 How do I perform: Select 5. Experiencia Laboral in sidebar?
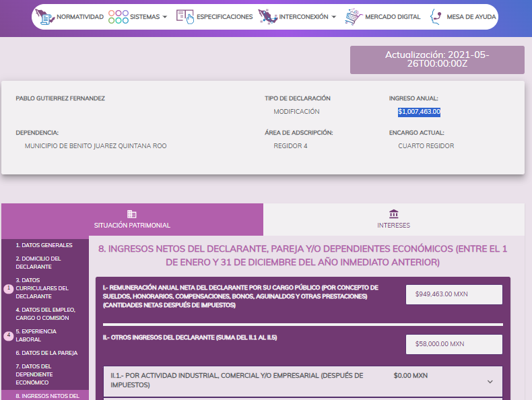click(x=36, y=335)
